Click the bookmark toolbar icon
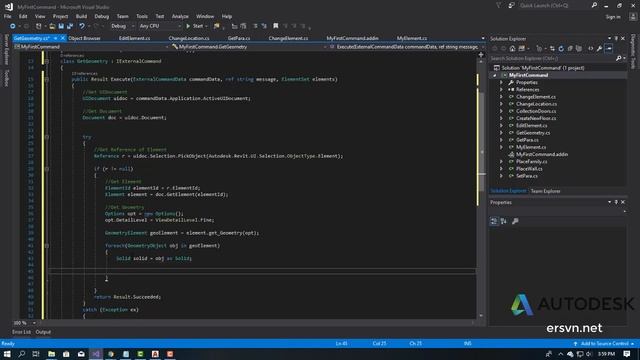 tap(276, 26)
